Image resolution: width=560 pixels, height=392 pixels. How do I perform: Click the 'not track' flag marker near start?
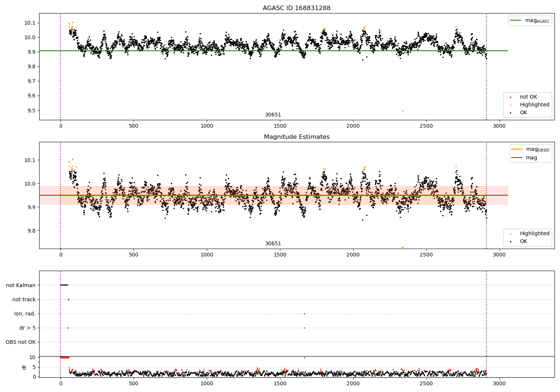tap(68, 299)
